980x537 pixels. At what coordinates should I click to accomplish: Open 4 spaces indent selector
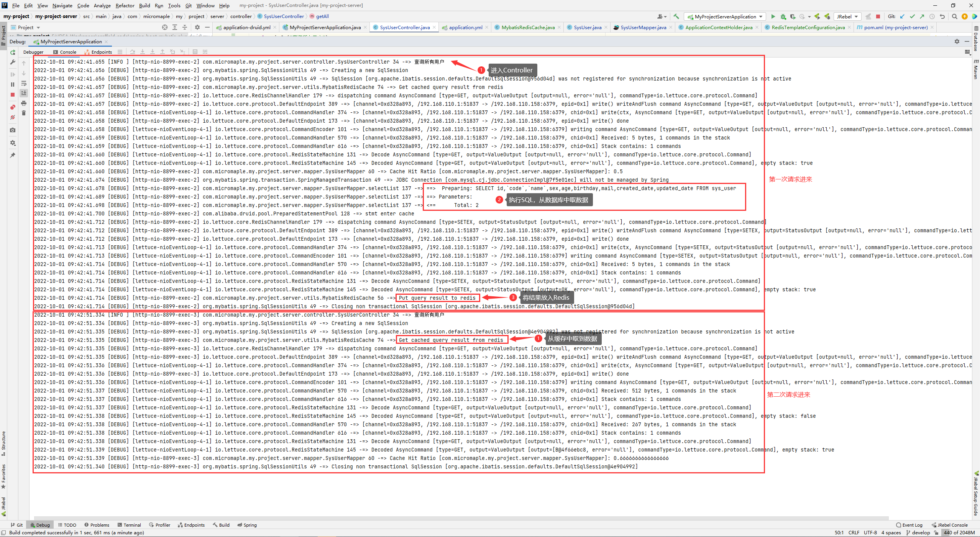tap(891, 532)
